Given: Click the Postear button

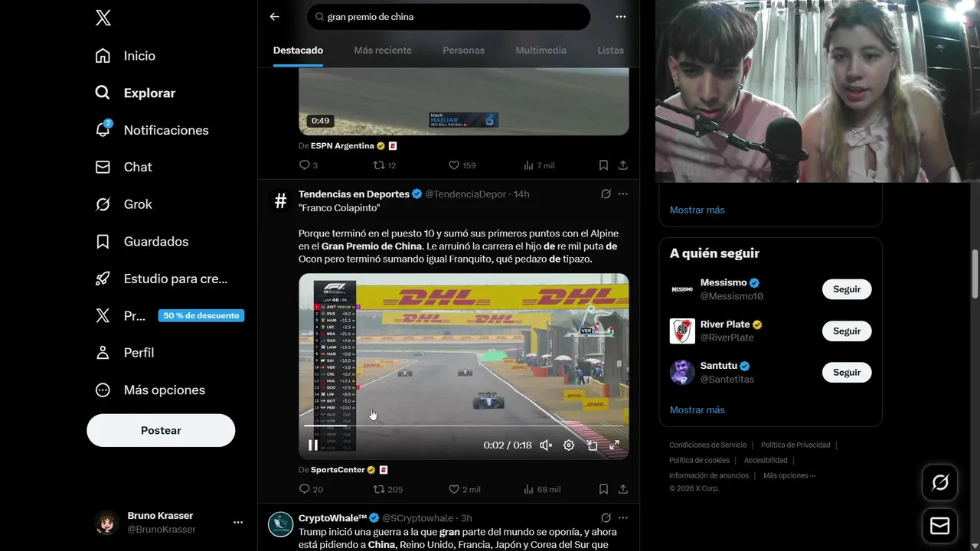Looking at the screenshot, I should (161, 430).
